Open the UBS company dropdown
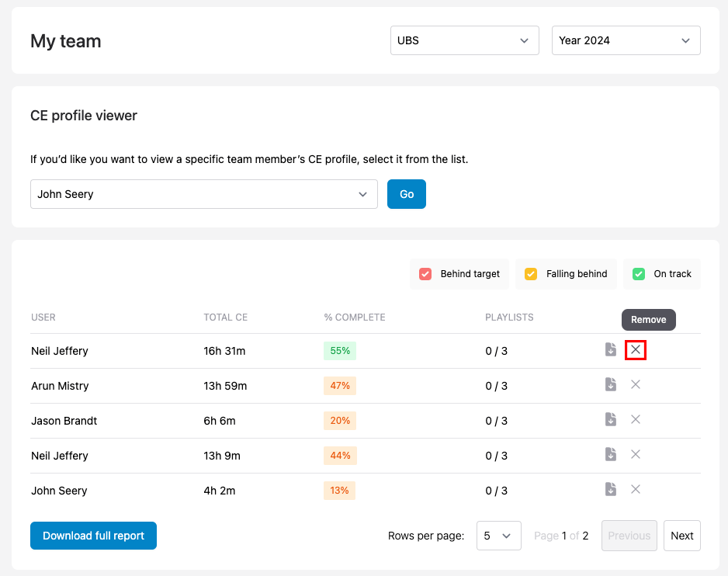This screenshot has width=728, height=576. coord(464,40)
